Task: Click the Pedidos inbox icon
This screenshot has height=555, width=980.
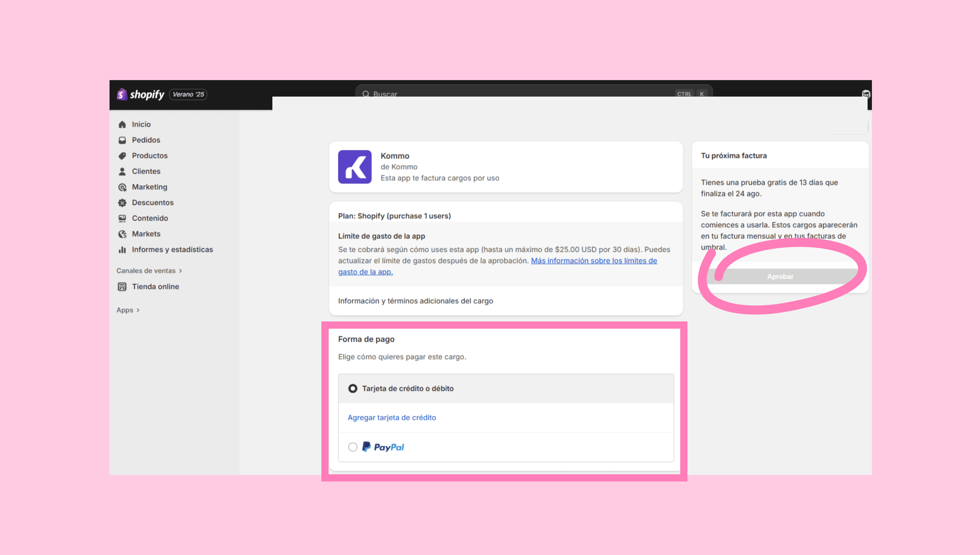Action: (122, 140)
